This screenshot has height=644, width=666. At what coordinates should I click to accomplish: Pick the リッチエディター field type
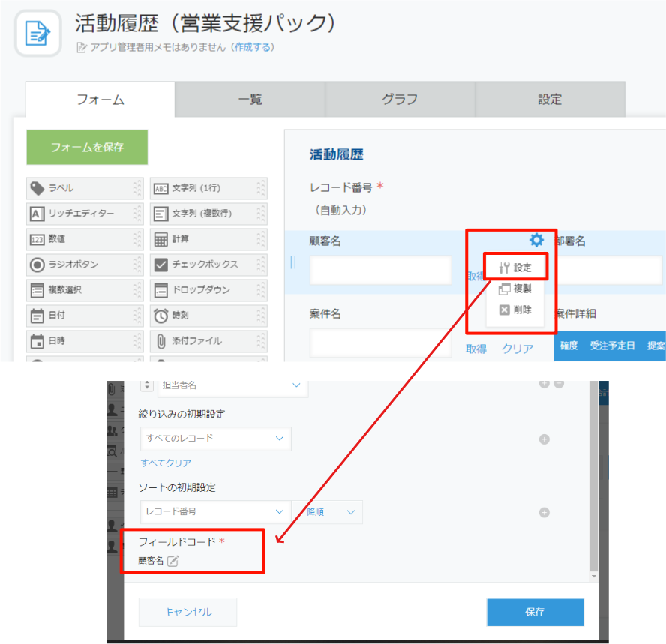79,214
